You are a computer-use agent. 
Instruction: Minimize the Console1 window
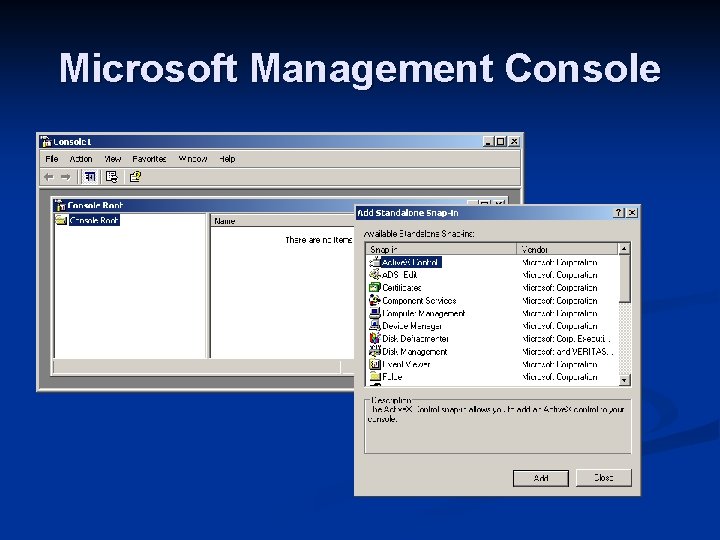click(489, 141)
